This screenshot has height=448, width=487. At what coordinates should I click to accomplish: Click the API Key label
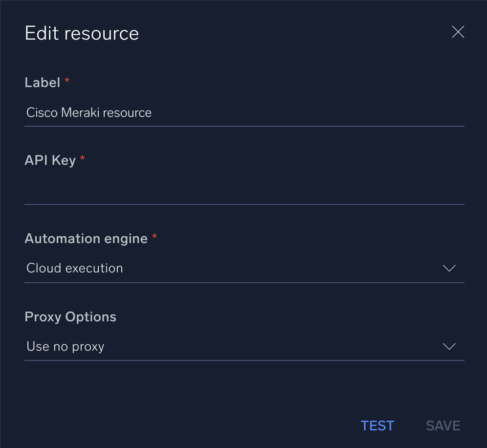pyautogui.click(x=50, y=160)
